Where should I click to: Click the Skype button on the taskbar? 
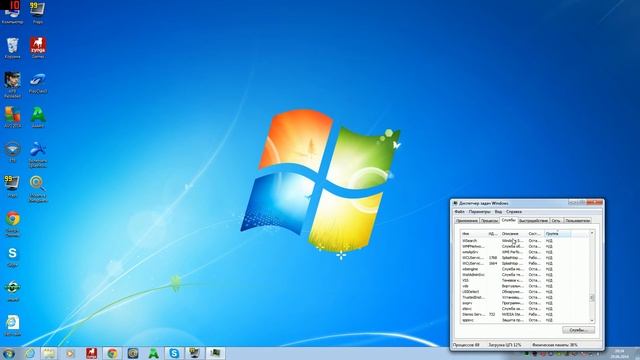(174, 353)
